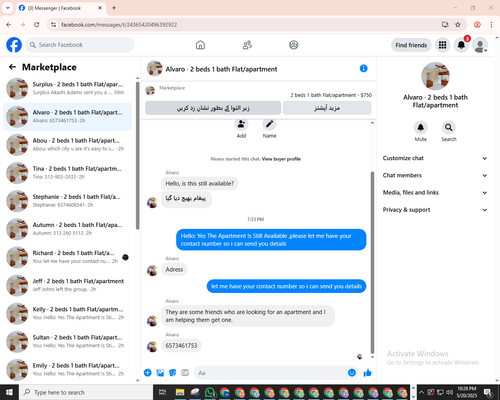500x400 pixels.
Task: View site information icon in address bar
Action: click(53, 25)
